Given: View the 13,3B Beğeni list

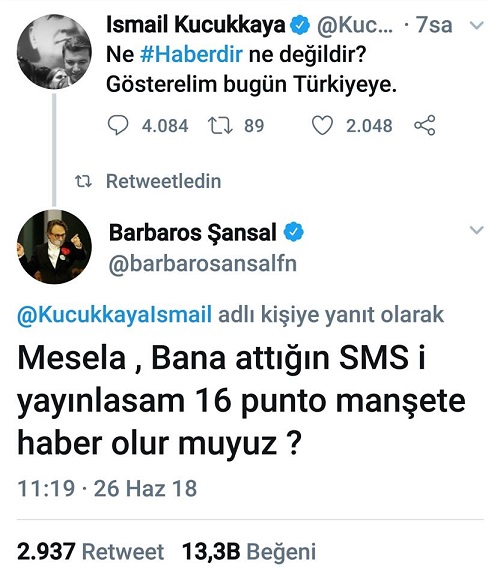Looking at the screenshot, I should coord(249,551).
